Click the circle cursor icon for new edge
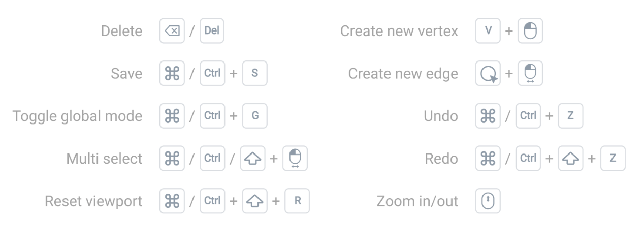The height and width of the screenshot is (246, 644). tap(488, 74)
